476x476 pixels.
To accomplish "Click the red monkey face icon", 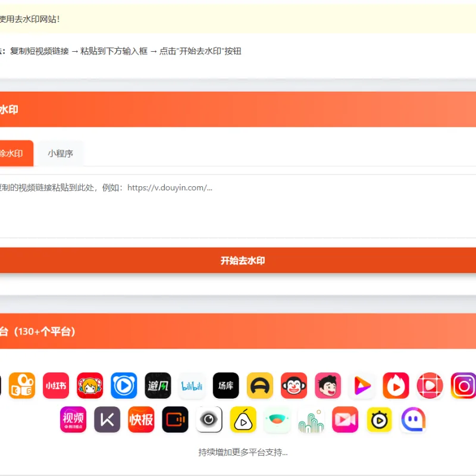I will (294, 386).
